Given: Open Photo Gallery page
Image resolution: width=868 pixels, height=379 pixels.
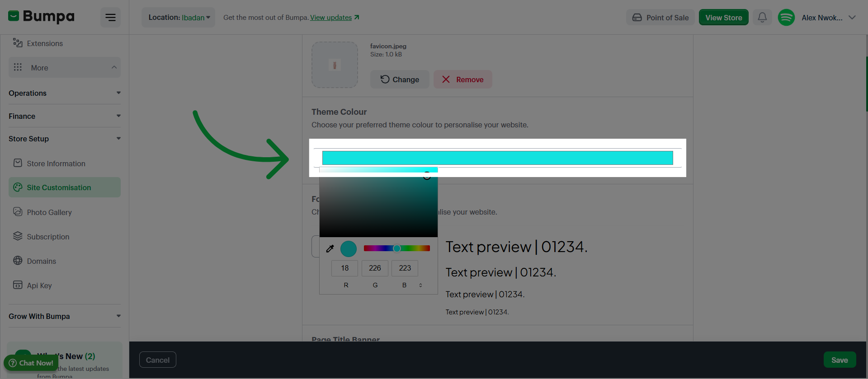Looking at the screenshot, I should click(x=49, y=212).
